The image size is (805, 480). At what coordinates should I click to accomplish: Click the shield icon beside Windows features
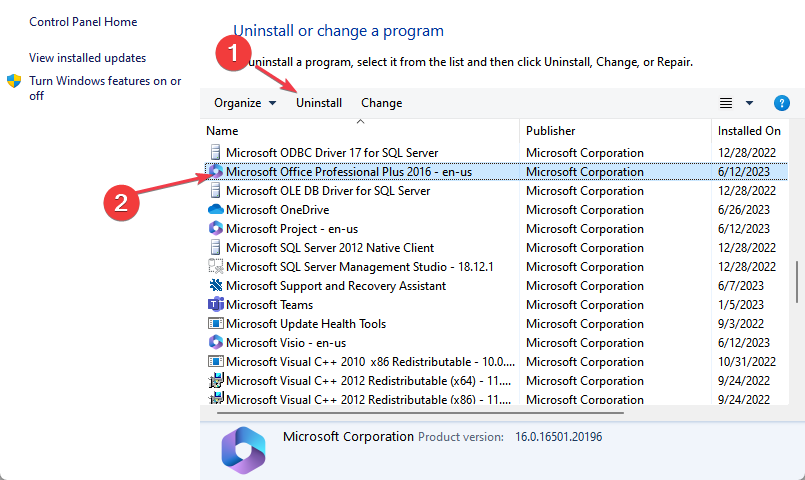(x=14, y=81)
